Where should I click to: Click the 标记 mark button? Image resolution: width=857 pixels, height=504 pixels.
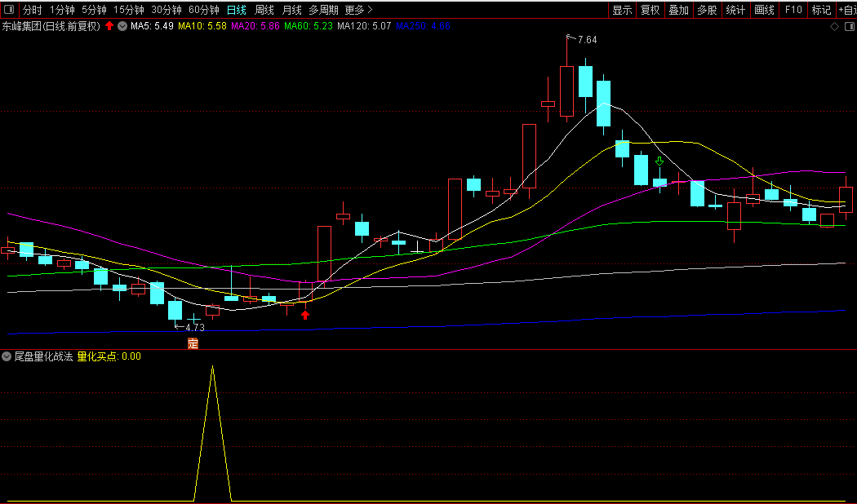821,10
